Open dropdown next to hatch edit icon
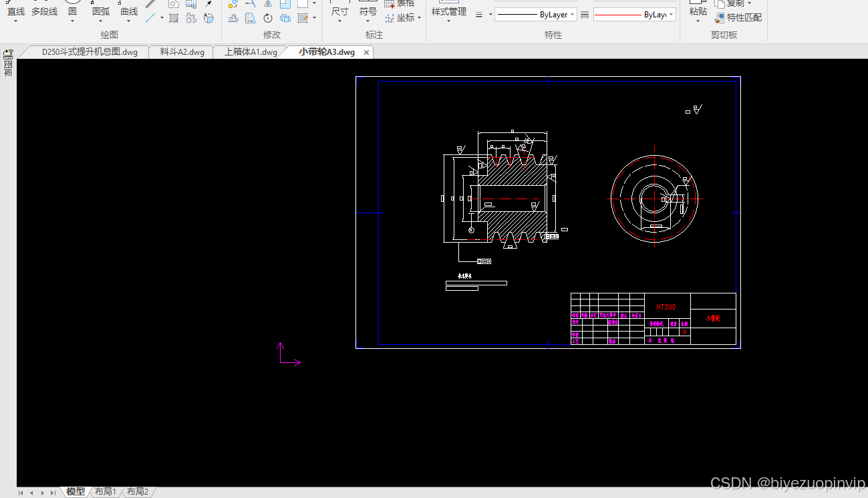 pos(314,18)
